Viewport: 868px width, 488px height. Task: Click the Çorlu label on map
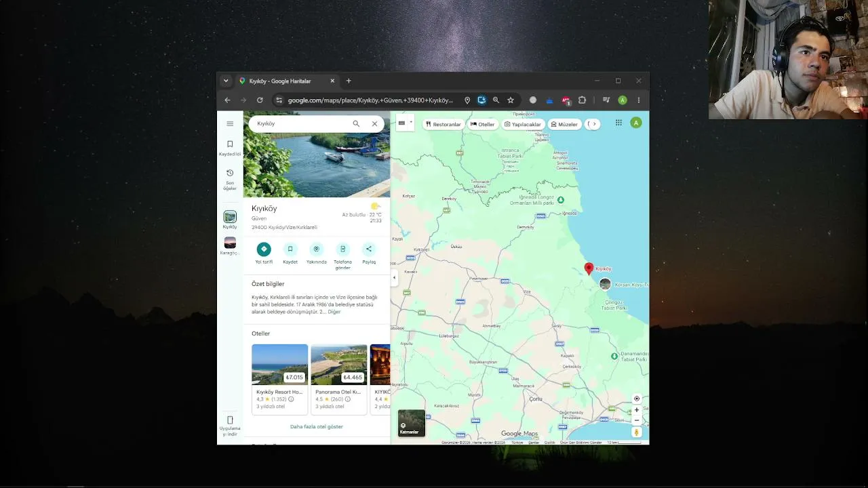coord(536,399)
